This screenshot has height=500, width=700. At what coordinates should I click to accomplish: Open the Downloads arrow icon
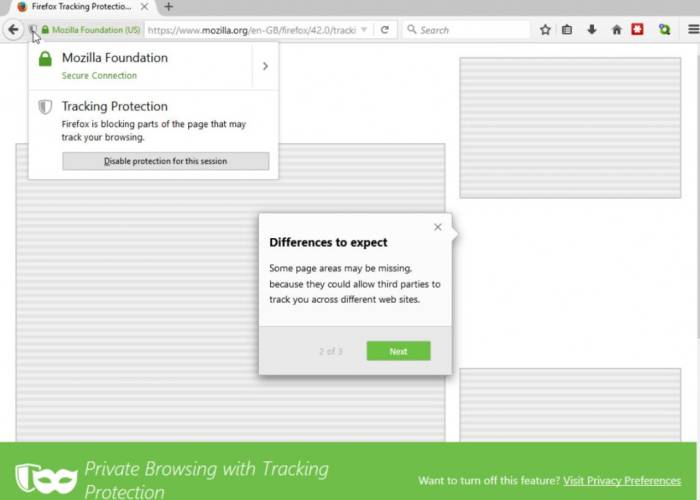592,30
